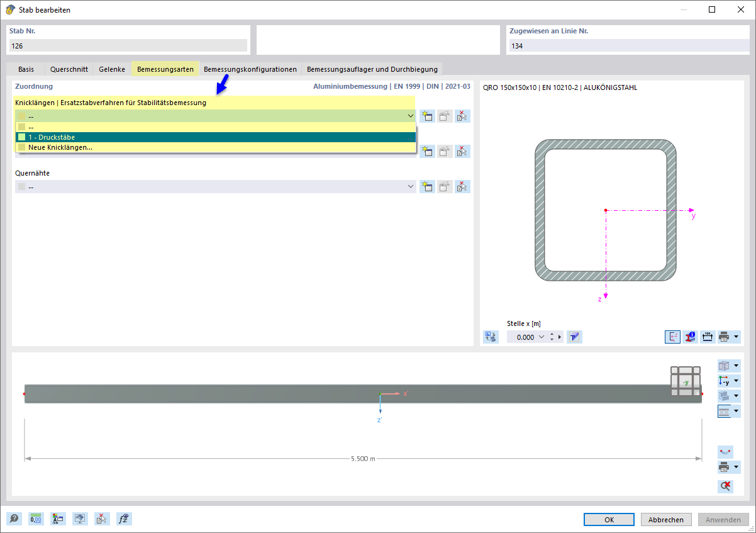Click the color square beside '1 - Druckstäbe'
The width and height of the screenshot is (756, 533).
(22, 137)
